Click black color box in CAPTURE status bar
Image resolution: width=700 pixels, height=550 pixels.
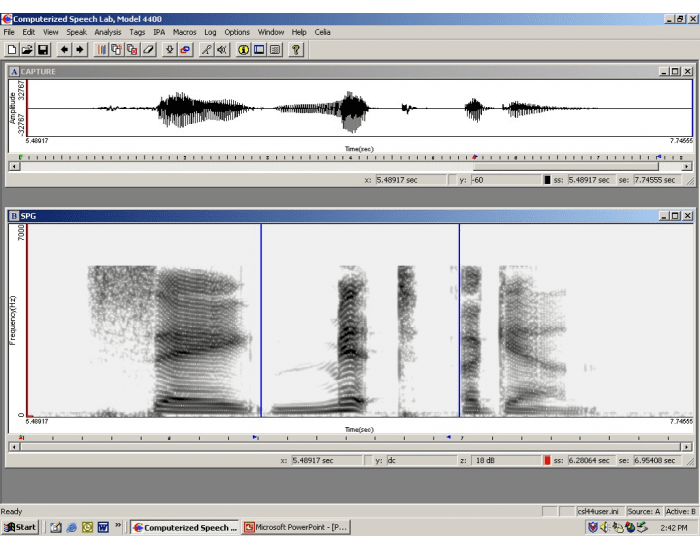[547, 180]
